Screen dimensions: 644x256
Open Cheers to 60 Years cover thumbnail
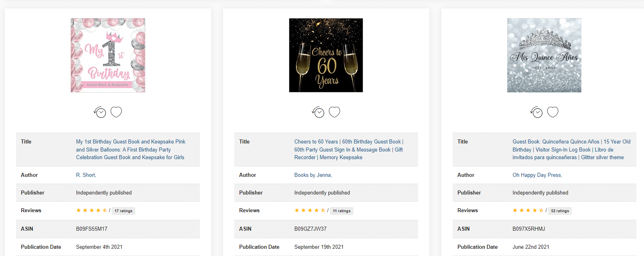326,55
